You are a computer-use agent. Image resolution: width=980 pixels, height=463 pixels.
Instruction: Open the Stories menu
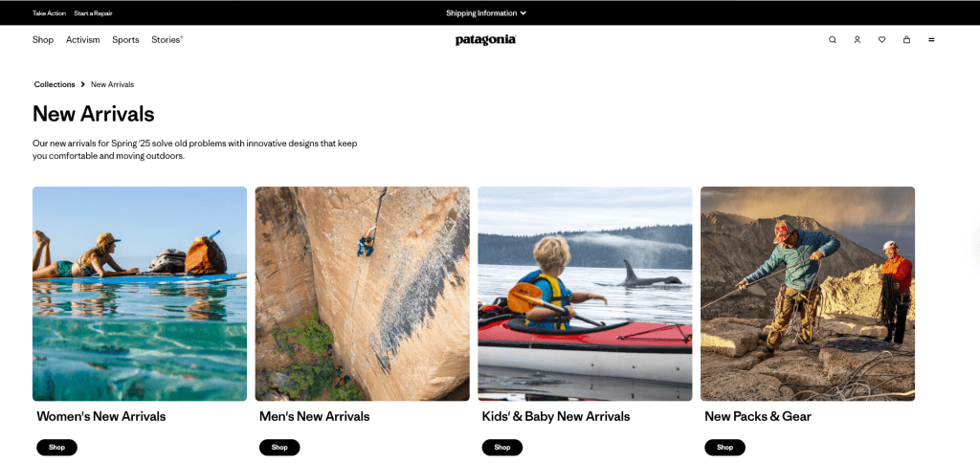(x=167, y=39)
